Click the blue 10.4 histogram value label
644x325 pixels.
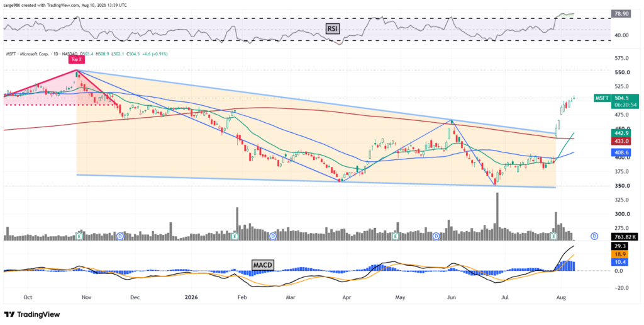(x=619, y=262)
